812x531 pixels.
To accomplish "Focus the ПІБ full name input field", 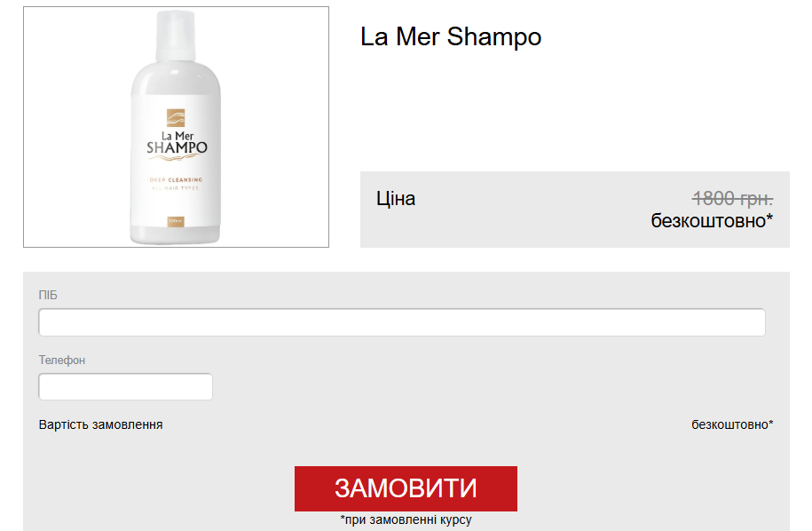I will point(402,322).
